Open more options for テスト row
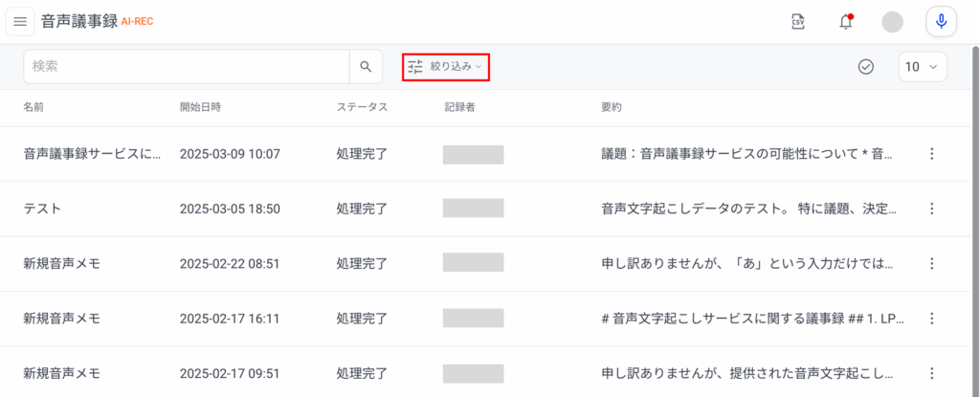Screen dimensions: 980x397 (932, 209)
